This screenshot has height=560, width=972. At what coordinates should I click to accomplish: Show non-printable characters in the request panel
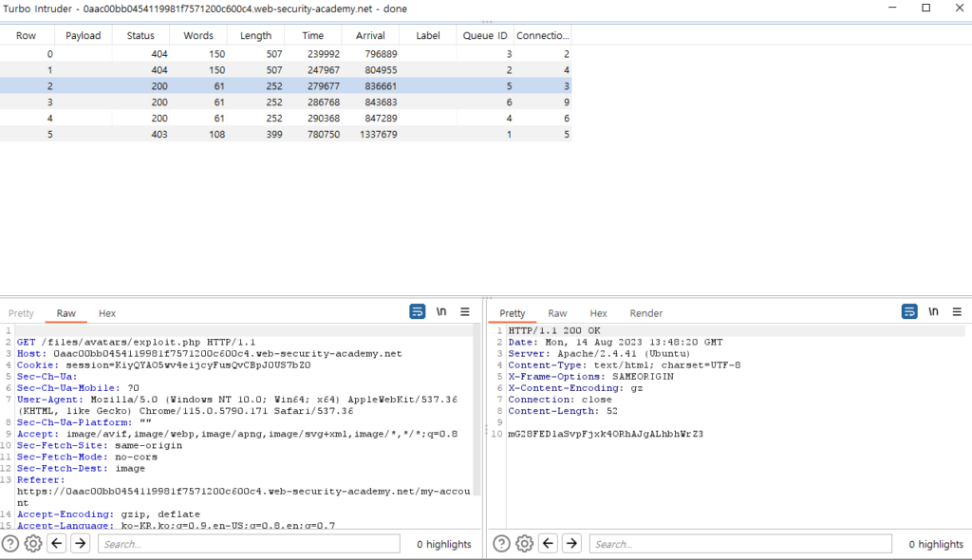(441, 311)
